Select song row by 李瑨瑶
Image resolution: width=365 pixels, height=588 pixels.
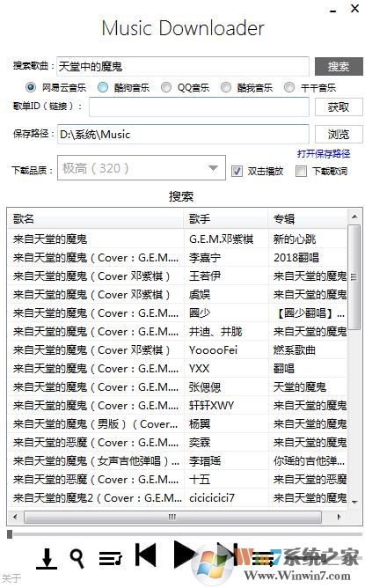178,460
